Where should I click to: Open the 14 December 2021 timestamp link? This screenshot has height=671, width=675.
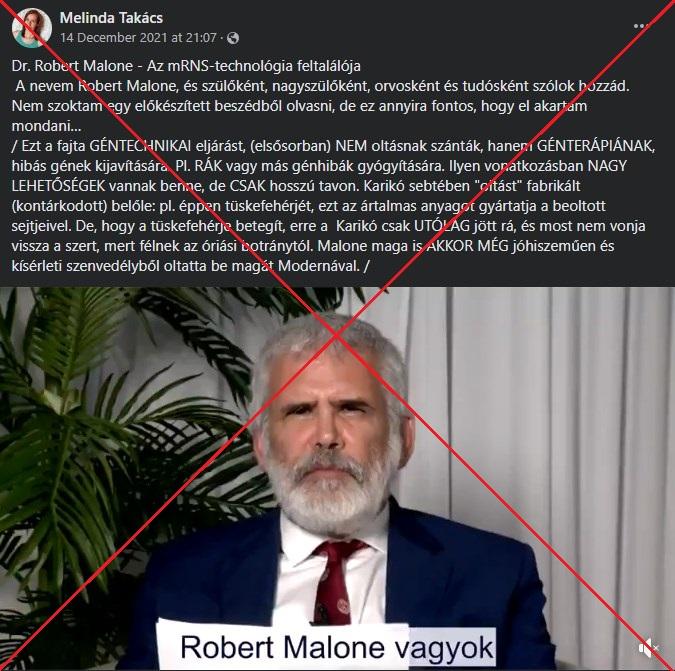(x=138, y=38)
